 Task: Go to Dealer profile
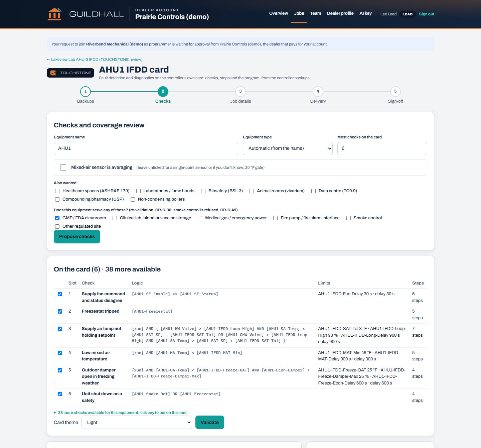tap(340, 13)
